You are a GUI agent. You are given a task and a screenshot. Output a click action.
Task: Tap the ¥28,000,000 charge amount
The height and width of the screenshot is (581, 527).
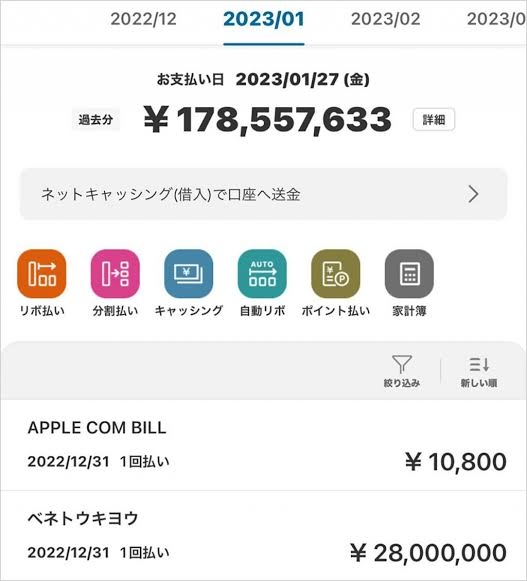point(428,553)
